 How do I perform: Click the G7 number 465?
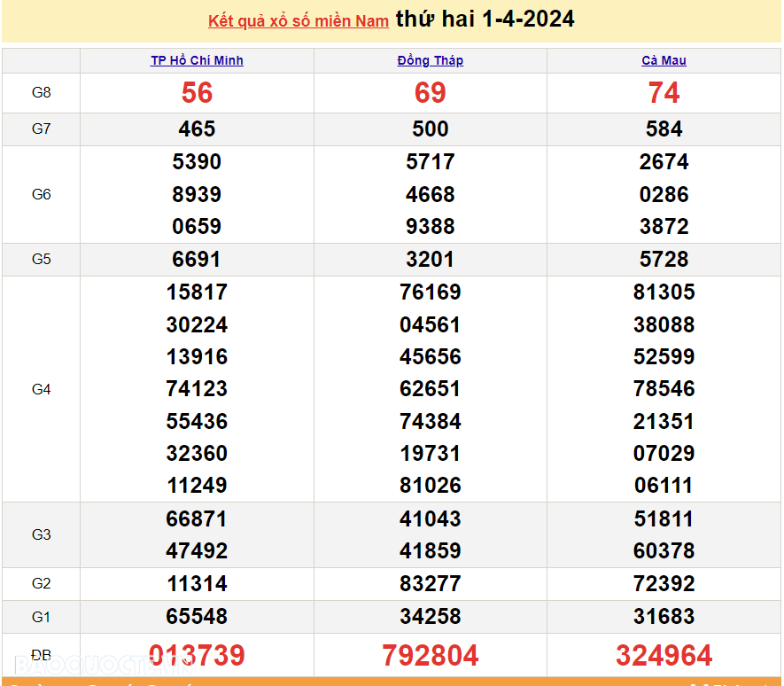197,129
